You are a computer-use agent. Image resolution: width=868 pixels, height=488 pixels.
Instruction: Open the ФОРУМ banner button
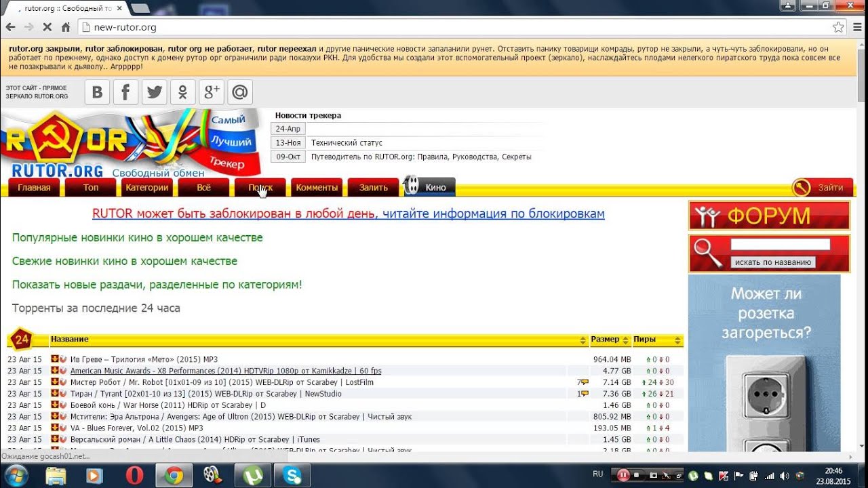click(769, 216)
